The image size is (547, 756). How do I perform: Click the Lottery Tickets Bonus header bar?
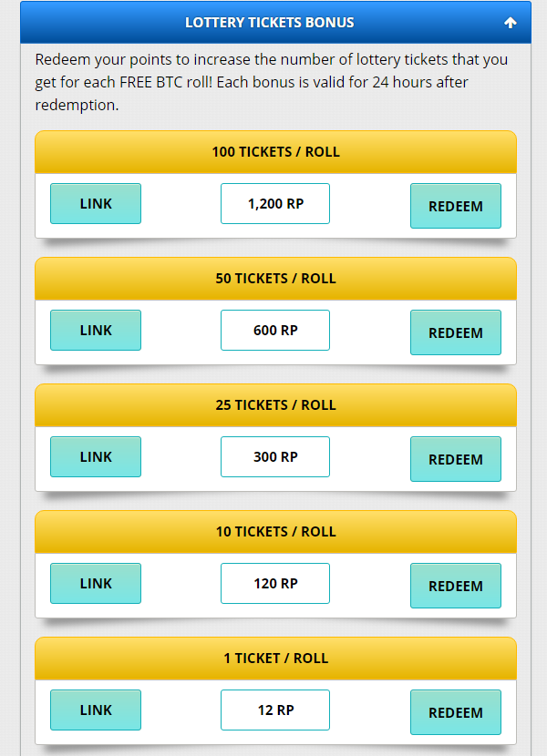(x=275, y=22)
